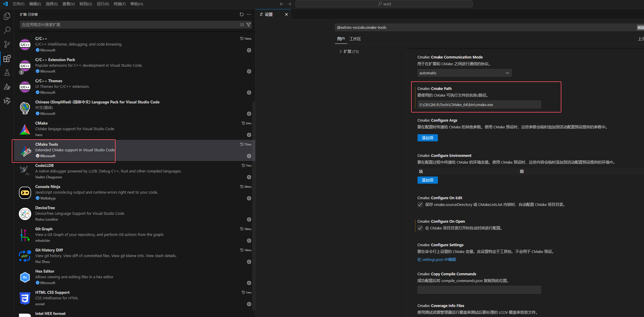
Task: Switch to the 用户 settings tab
Action: [341, 39]
